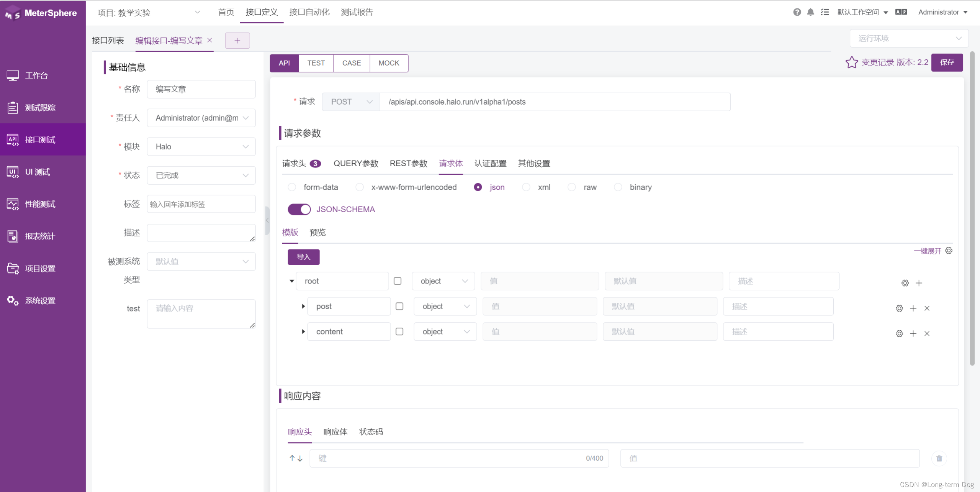Delete the content row
Viewport: 980px width, 492px height.
(x=927, y=334)
